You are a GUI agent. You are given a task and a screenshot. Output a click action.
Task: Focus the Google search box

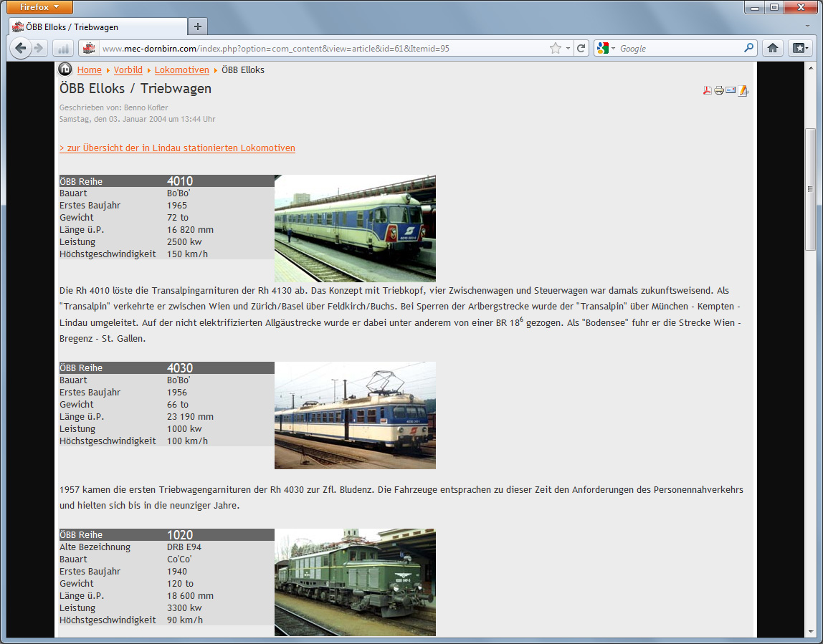tap(680, 48)
